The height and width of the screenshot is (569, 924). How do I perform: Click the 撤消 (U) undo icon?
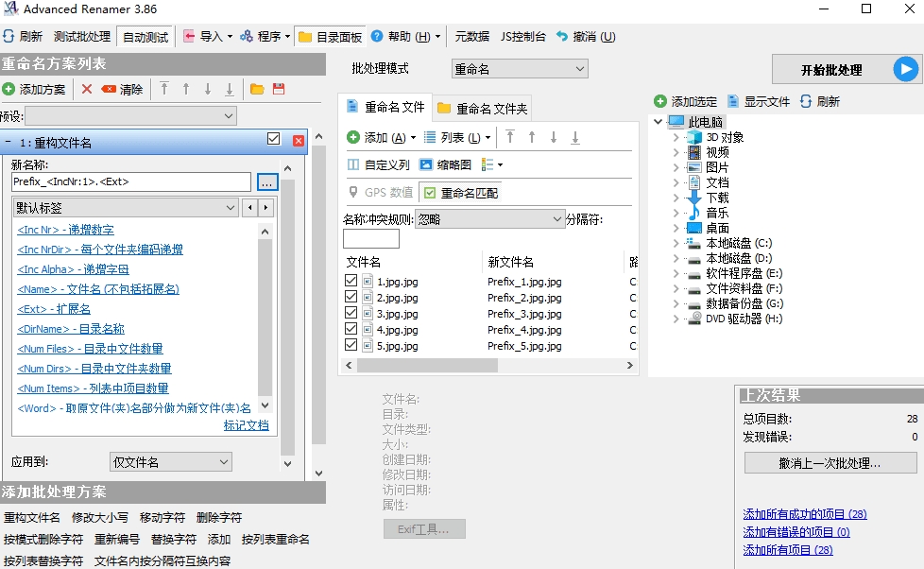(562, 37)
